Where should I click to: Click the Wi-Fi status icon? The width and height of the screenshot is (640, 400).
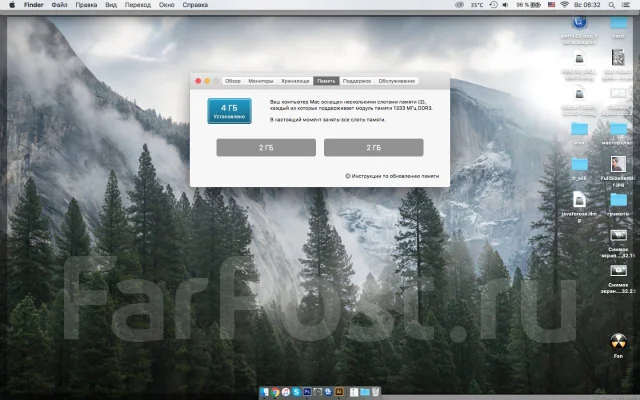(565, 5)
